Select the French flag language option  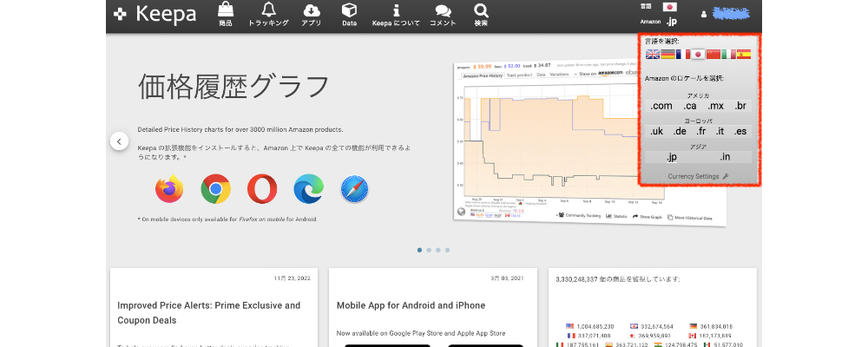683,55
